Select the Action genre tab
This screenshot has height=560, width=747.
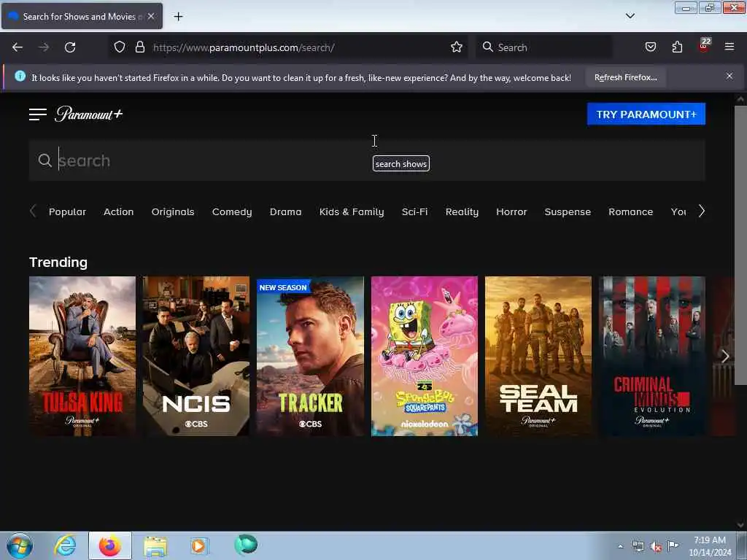pos(119,212)
